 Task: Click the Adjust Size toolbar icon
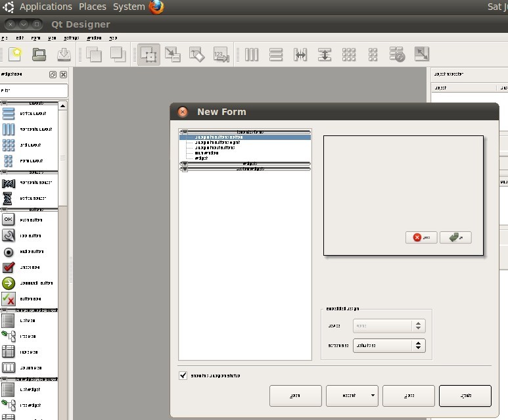[422, 55]
